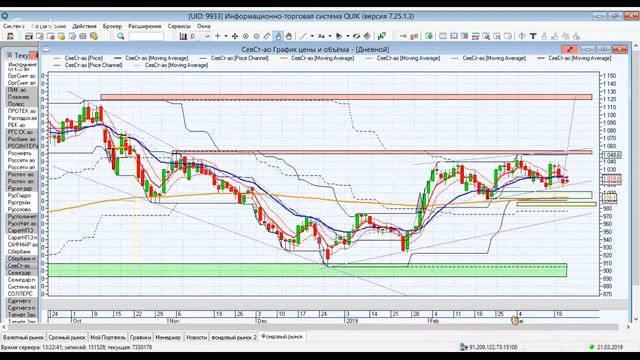
Task: Click the red pin button in chart title bar
Action: 570,49
